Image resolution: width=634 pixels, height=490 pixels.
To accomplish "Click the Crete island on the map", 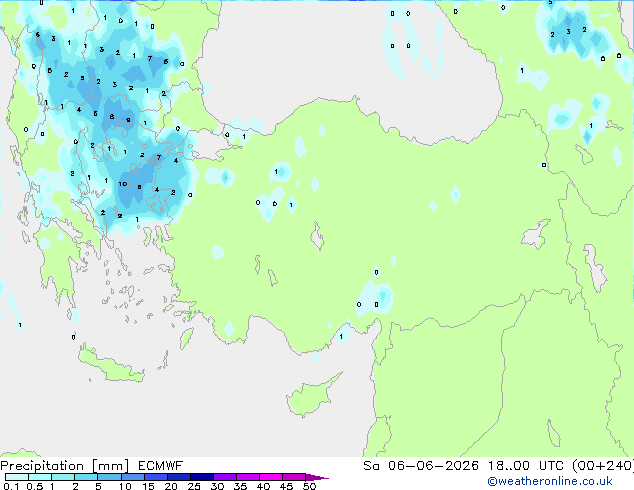I will click(111, 367).
